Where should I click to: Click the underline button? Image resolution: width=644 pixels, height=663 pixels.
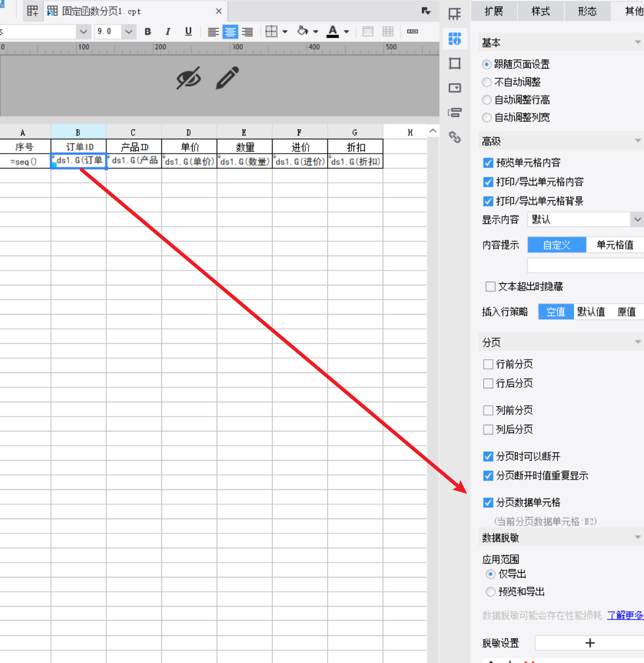(188, 32)
